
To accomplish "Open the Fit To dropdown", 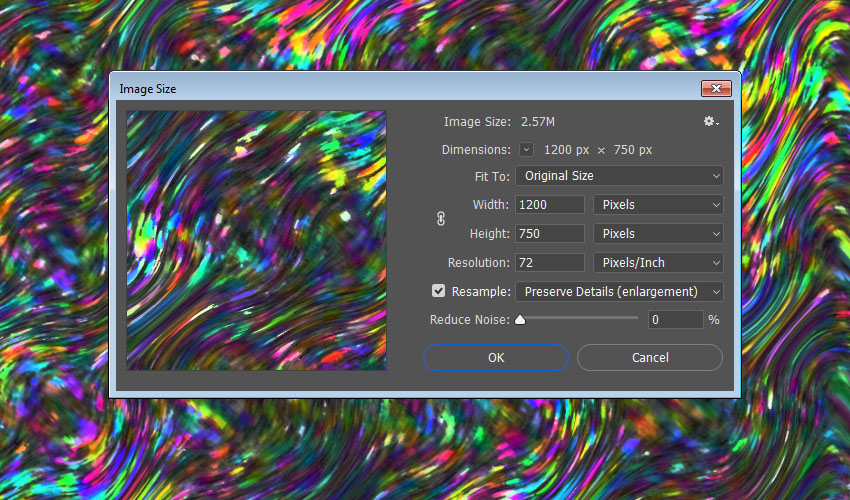I will point(619,176).
